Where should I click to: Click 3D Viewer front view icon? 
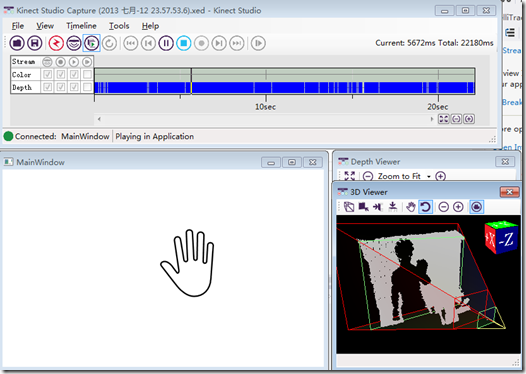click(x=363, y=207)
